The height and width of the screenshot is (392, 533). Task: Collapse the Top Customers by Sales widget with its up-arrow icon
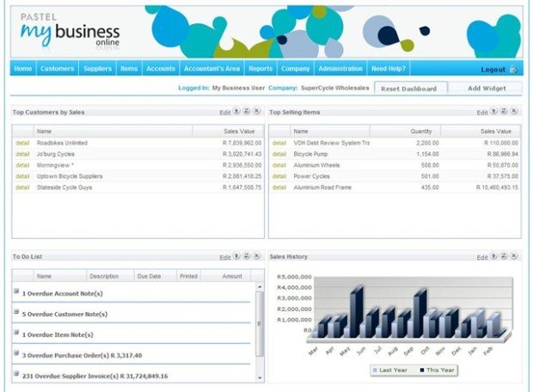pyautogui.click(x=236, y=111)
